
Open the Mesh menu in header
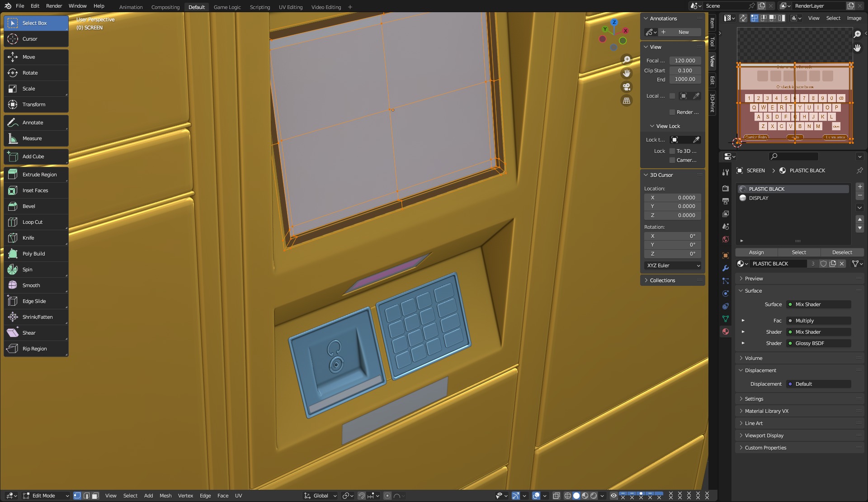click(x=165, y=496)
